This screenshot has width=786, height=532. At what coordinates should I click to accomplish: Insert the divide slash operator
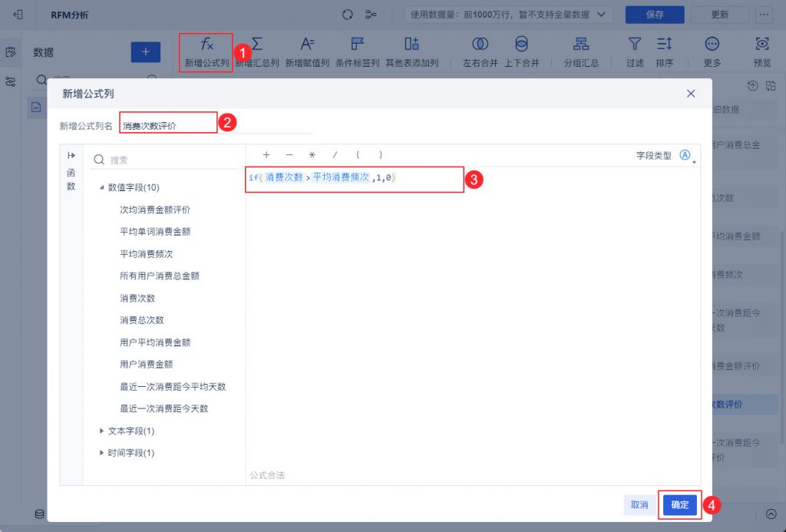(x=335, y=155)
